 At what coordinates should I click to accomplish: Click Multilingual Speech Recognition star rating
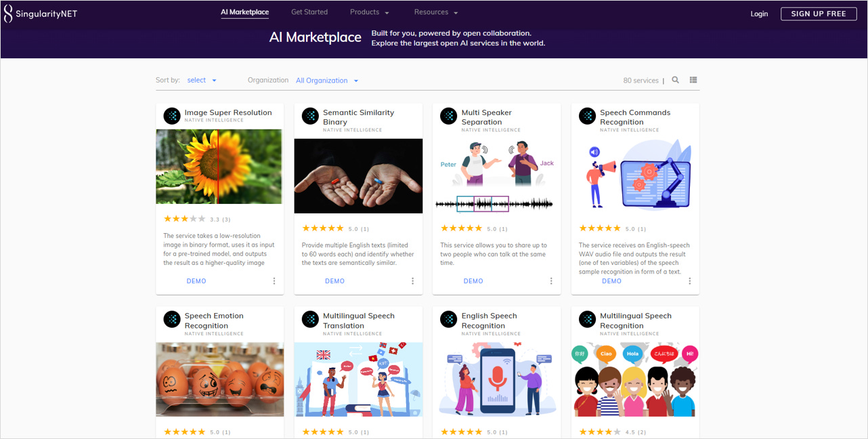click(600, 432)
